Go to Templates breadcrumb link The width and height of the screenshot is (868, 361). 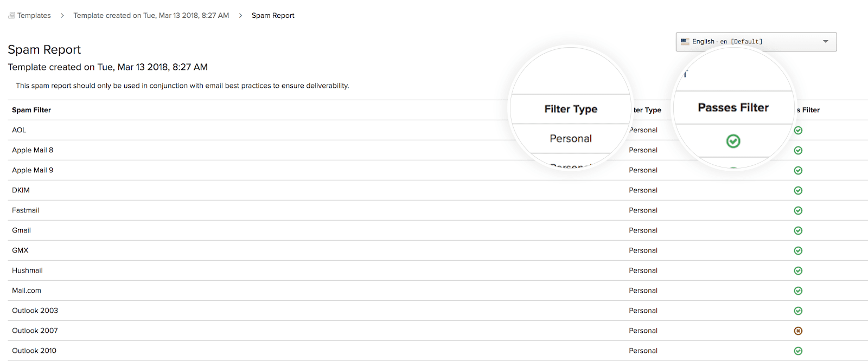point(34,15)
